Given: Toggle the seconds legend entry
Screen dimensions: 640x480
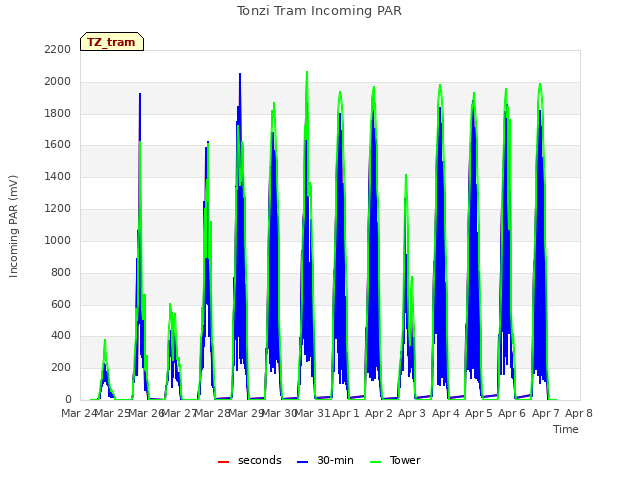Looking at the screenshot, I should (x=250, y=460).
